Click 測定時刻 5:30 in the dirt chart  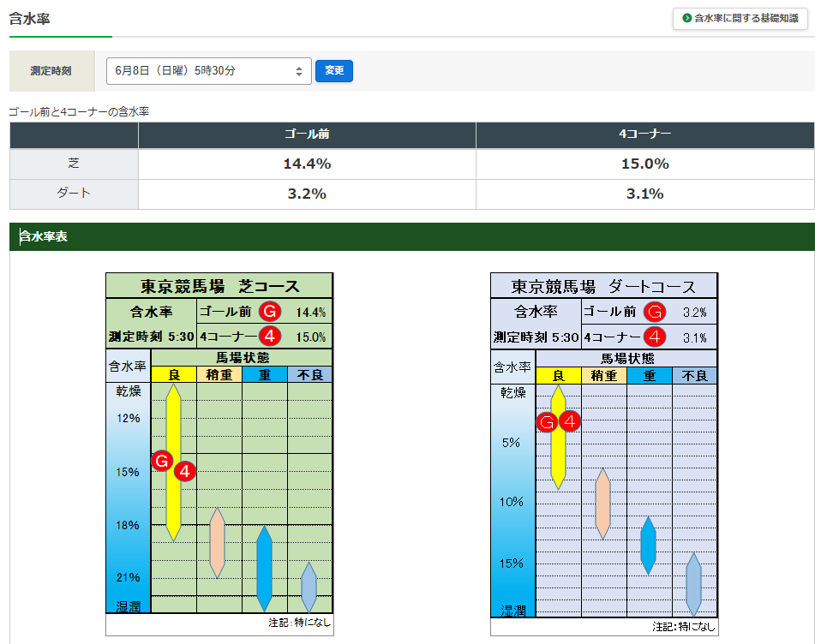click(536, 337)
